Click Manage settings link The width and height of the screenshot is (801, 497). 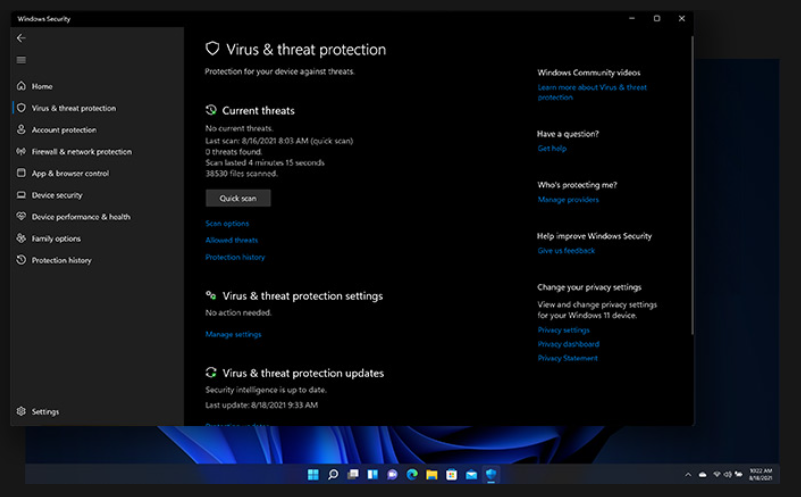tap(233, 334)
